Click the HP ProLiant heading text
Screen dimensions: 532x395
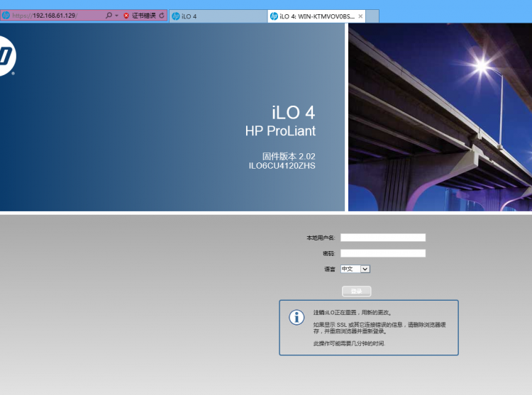point(280,131)
